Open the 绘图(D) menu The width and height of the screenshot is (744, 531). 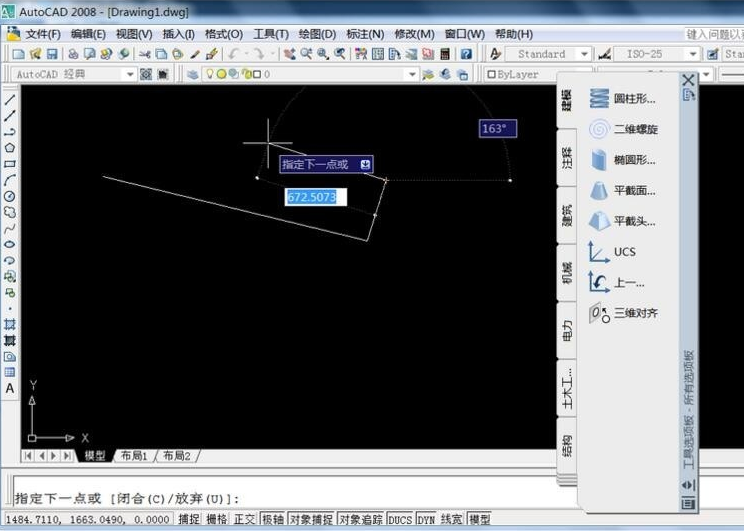[317, 33]
